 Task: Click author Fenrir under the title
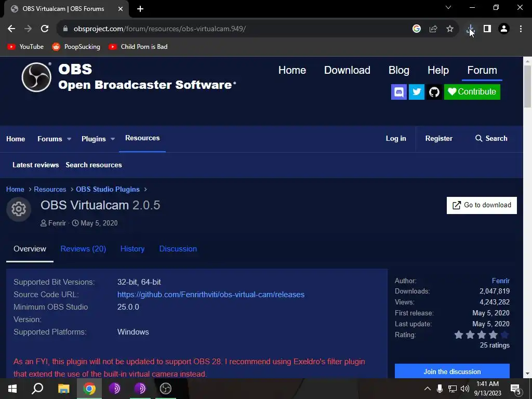pyautogui.click(x=57, y=223)
